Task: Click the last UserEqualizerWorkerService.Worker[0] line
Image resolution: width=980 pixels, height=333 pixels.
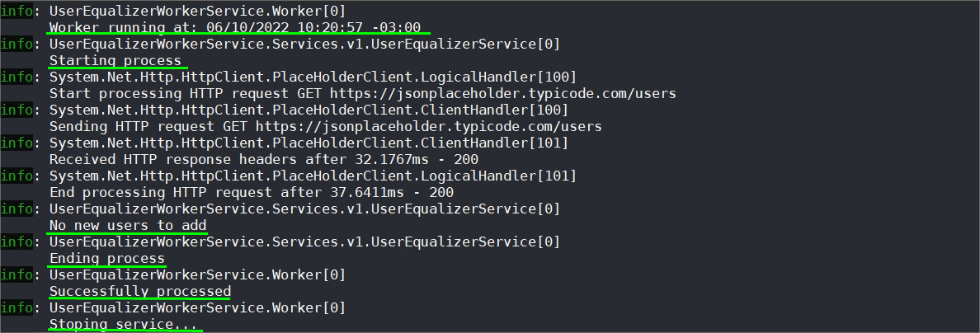Action: [x=197, y=308]
